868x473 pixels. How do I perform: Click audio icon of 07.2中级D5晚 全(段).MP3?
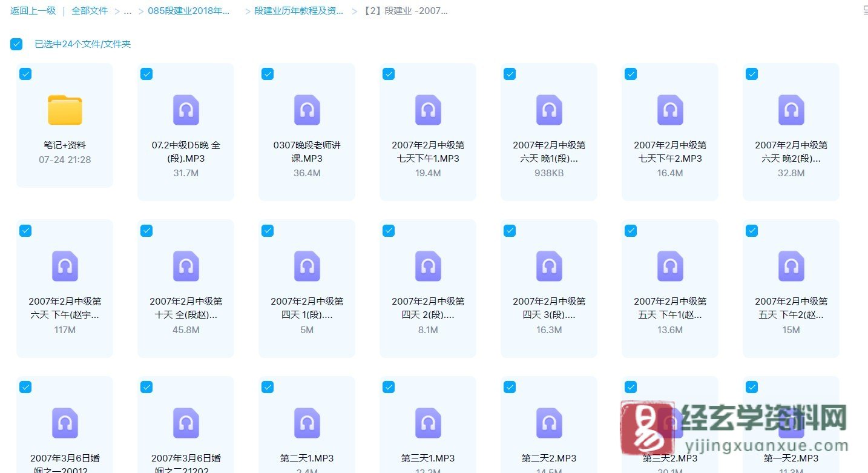[186, 110]
